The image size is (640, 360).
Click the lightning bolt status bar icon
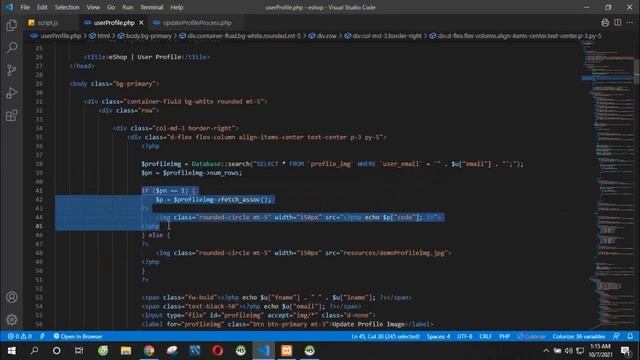42,336
